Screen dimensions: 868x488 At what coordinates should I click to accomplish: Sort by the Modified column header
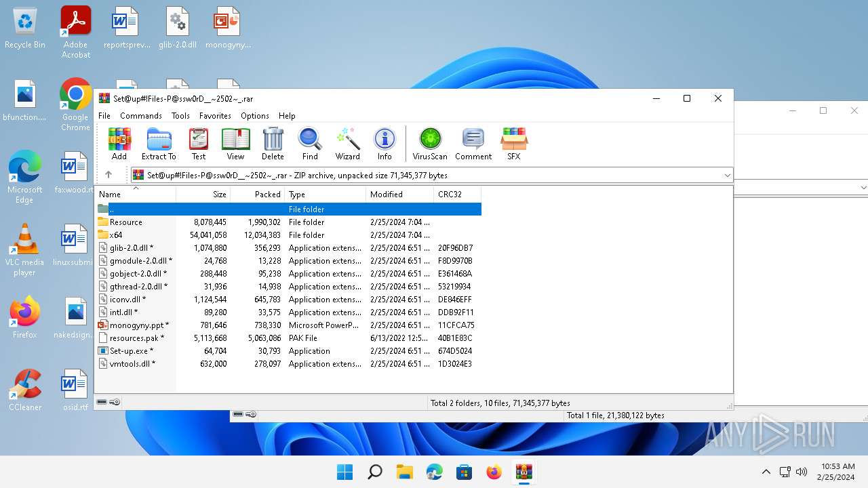click(x=400, y=195)
